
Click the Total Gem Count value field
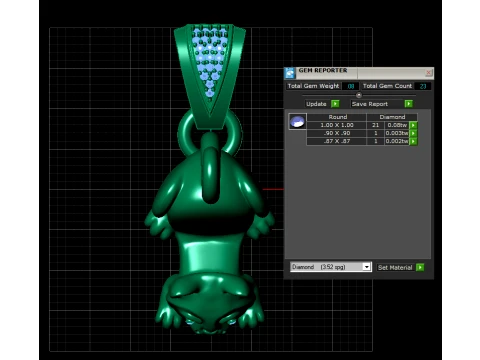pyautogui.click(x=423, y=86)
